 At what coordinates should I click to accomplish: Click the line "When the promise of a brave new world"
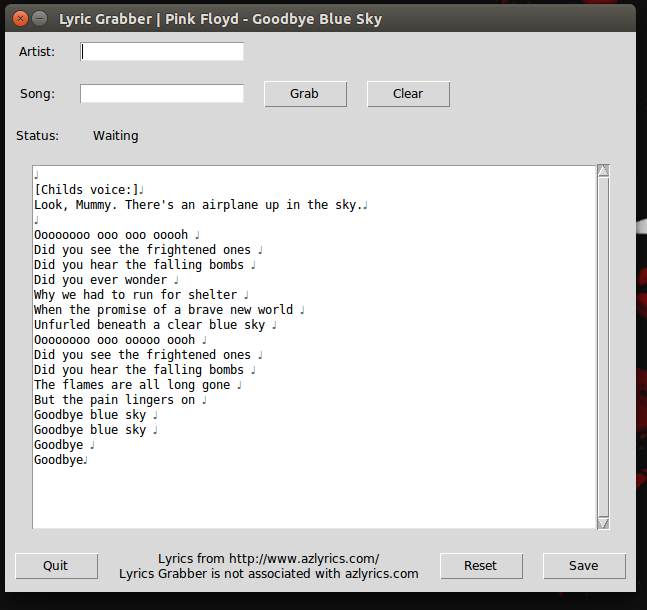click(x=163, y=310)
